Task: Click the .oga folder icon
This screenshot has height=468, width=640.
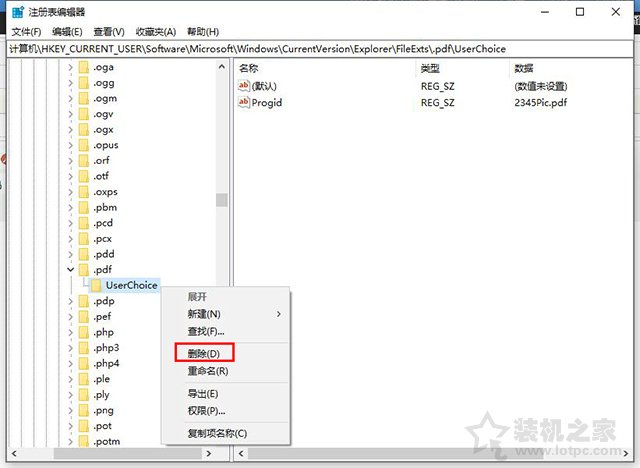Action: tap(84, 67)
